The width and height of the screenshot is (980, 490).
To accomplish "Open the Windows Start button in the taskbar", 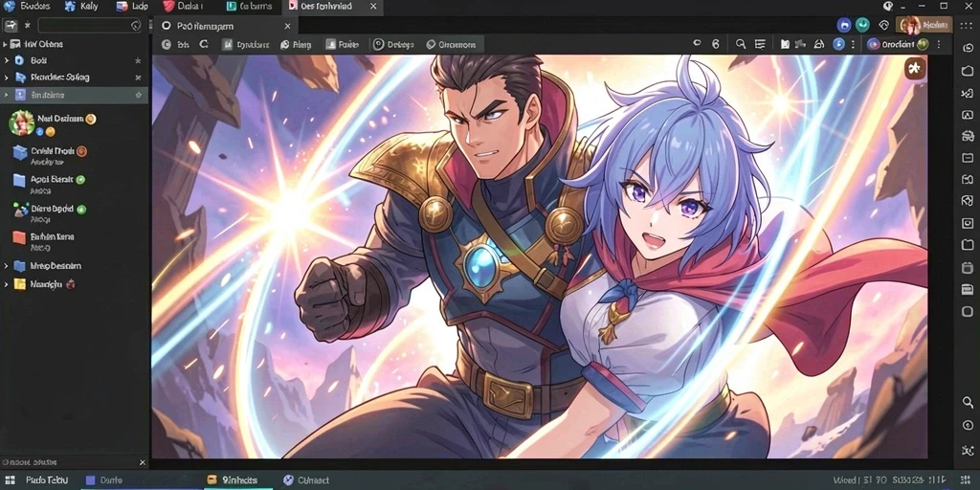I will [10, 480].
